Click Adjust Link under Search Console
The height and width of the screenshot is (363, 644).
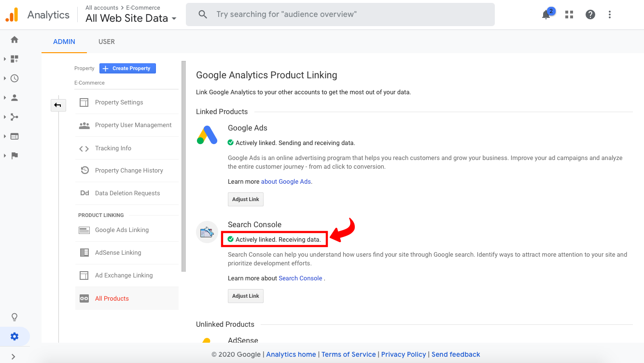[x=245, y=295]
